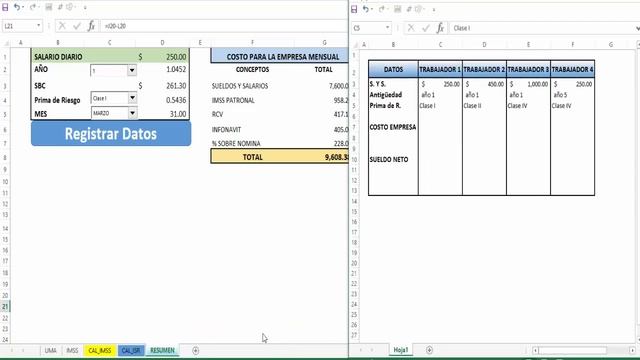
Task: Open Insert Function in right window
Action: pos(440,28)
